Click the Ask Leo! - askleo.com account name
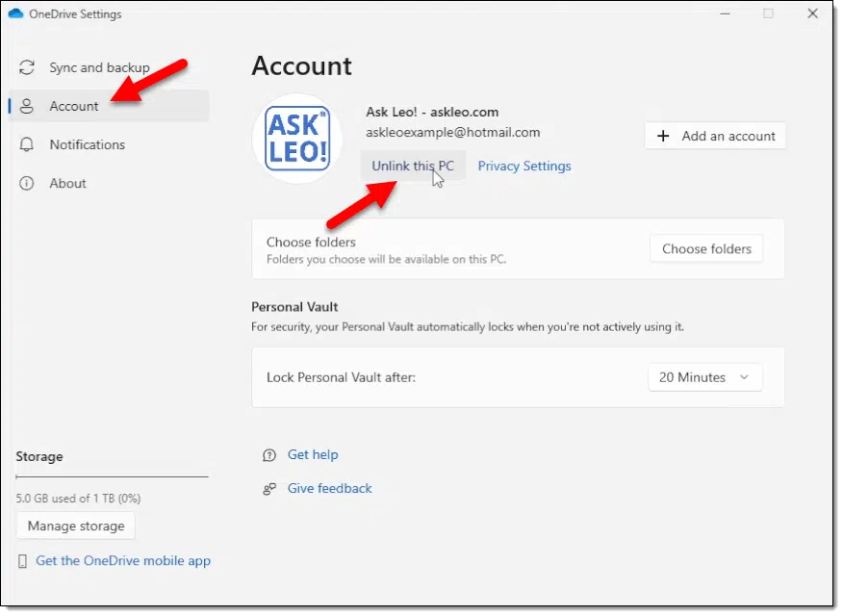Screen dimensions: 843x616 tap(432, 112)
